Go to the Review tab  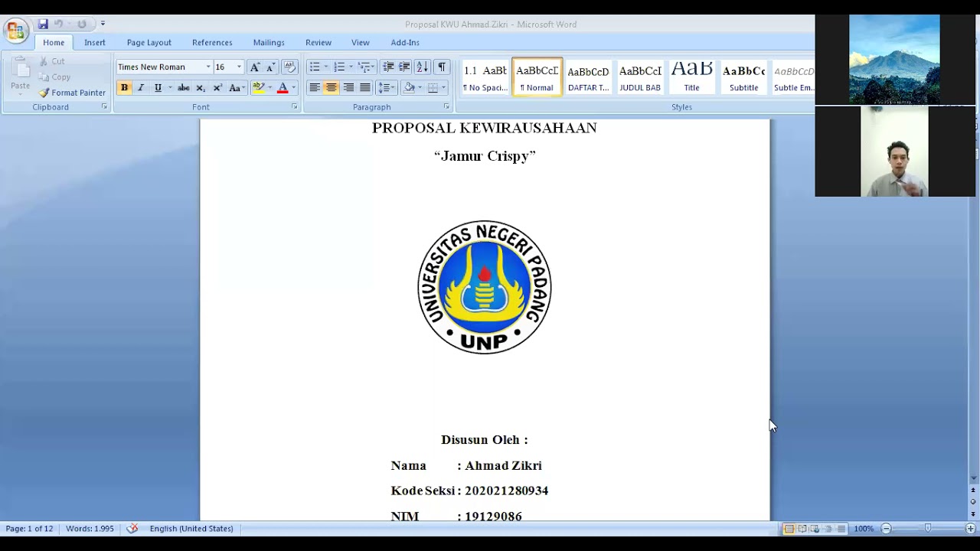click(x=318, y=43)
